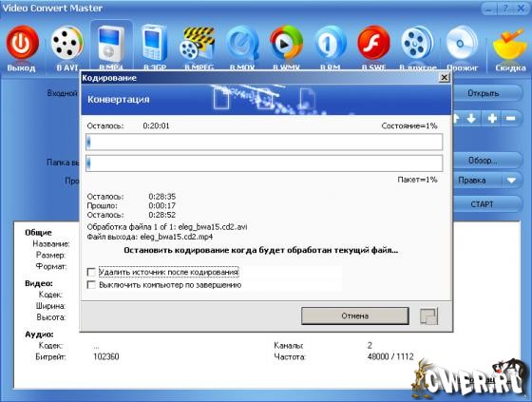The width and height of the screenshot is (532, 402).
Task: Choose the RealMedia 'В RM' converter icon
Action: pyautogui.click(x=331, y=44)
